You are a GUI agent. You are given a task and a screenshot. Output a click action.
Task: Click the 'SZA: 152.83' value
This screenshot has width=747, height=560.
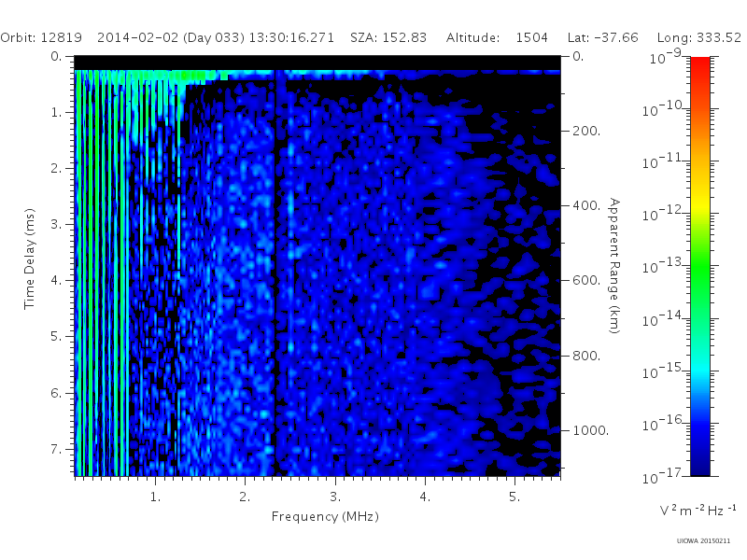388,37
